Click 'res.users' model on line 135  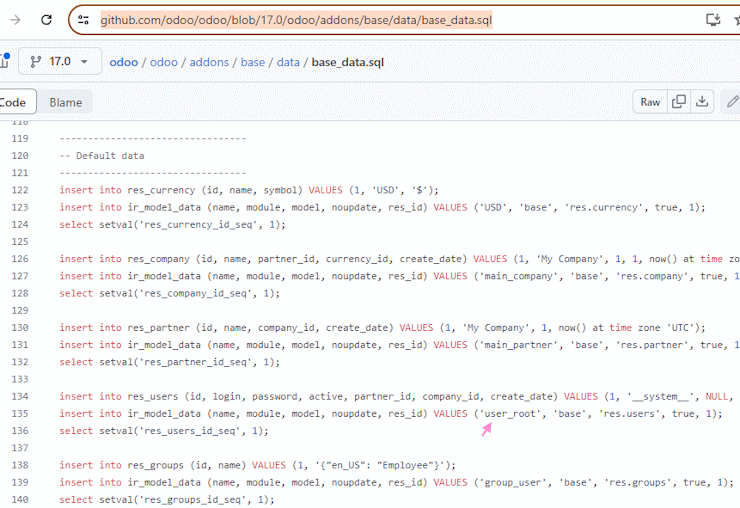[628, 414]
